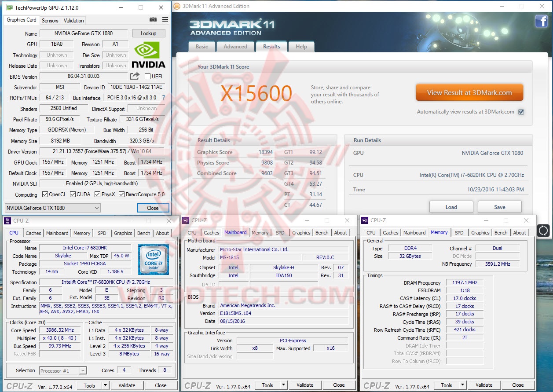This screenshot has width=553, height=392.
Task: Click the GT1 result value 99.12
Action: (315, 152)
